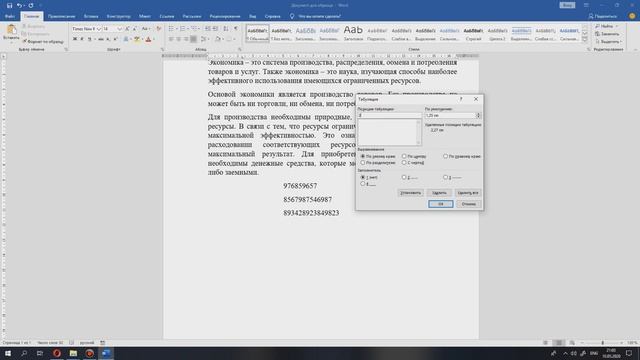Open Paragraph dialog launcher
Viewport: 640px width, 360px height.
point(240,49)
